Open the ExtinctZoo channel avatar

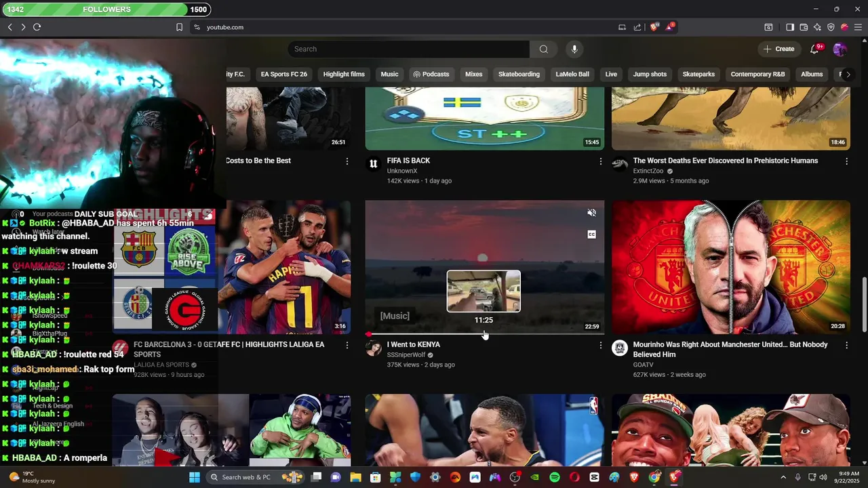pyautogui.click(x=619, y=164)
